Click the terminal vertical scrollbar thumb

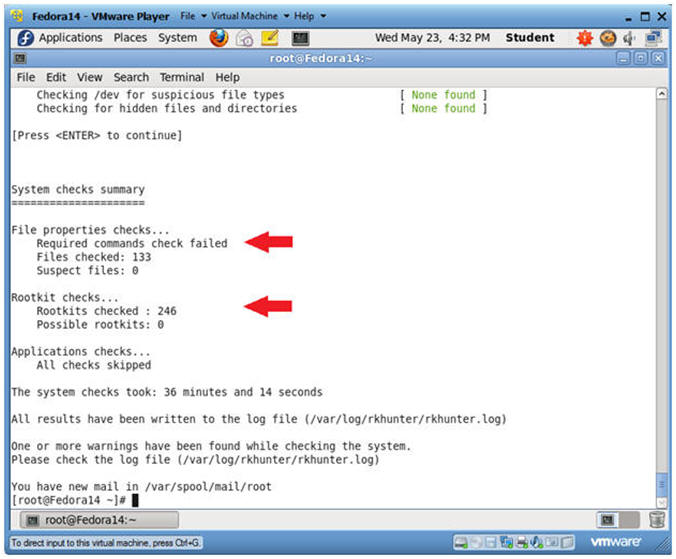click(x=662, y=485)
